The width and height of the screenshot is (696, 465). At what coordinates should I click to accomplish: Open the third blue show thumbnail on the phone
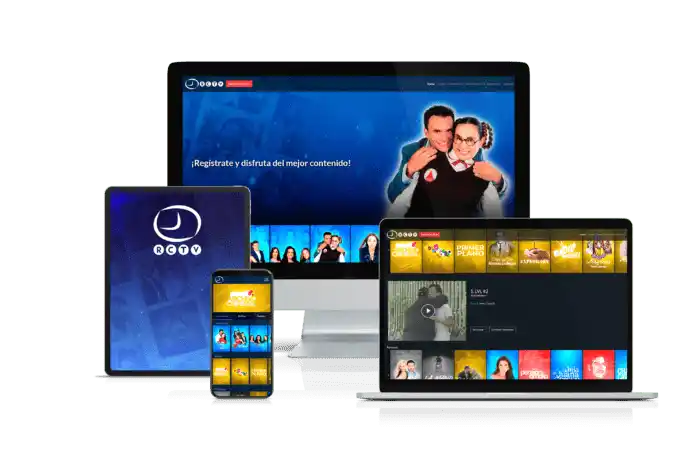(258, 338)
